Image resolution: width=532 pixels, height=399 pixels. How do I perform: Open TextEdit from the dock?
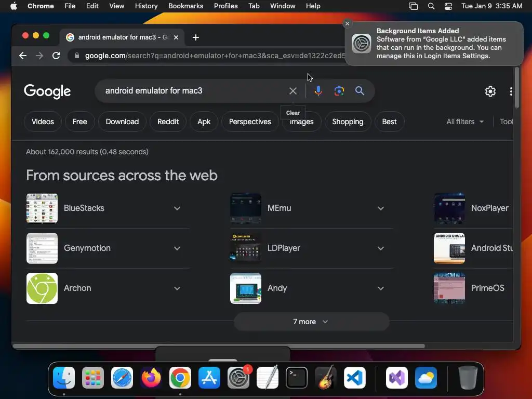coord(268,378)
